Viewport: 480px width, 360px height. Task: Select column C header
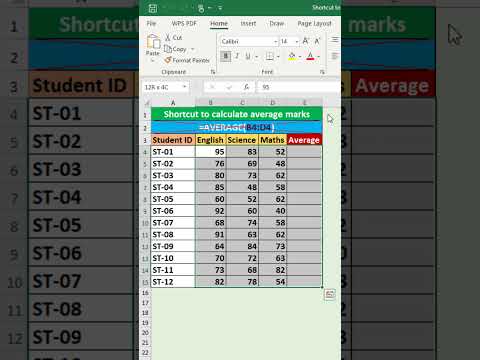coord(242,103)
